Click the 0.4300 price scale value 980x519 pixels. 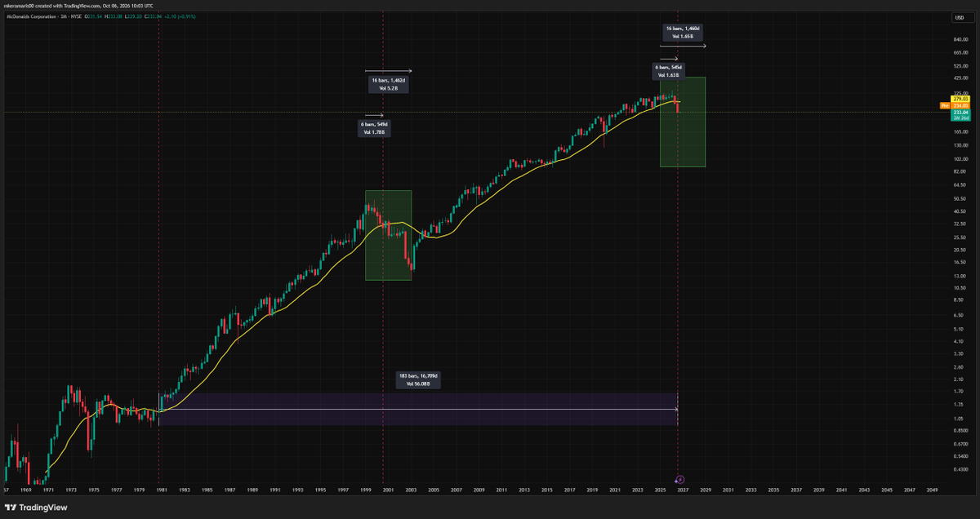[960, 470]
